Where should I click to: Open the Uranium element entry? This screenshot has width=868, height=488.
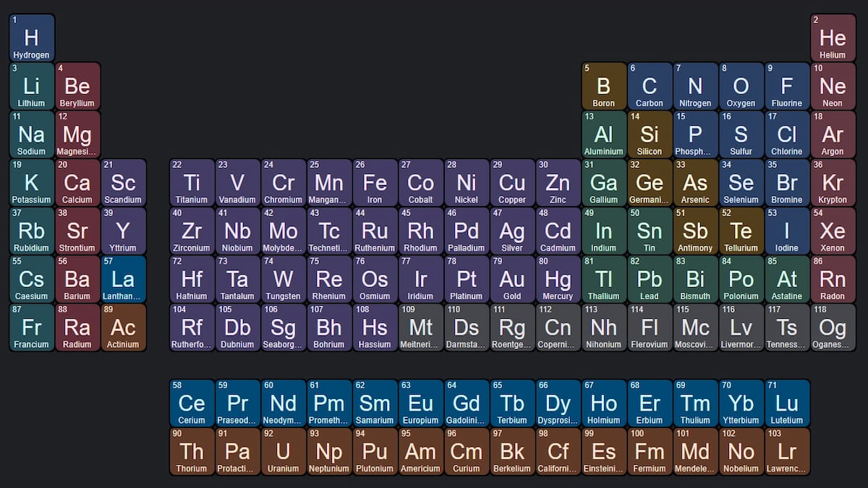pos(283,452)
